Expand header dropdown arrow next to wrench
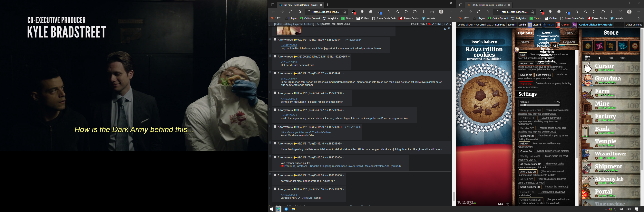The image size is (644, 212). 450,24
